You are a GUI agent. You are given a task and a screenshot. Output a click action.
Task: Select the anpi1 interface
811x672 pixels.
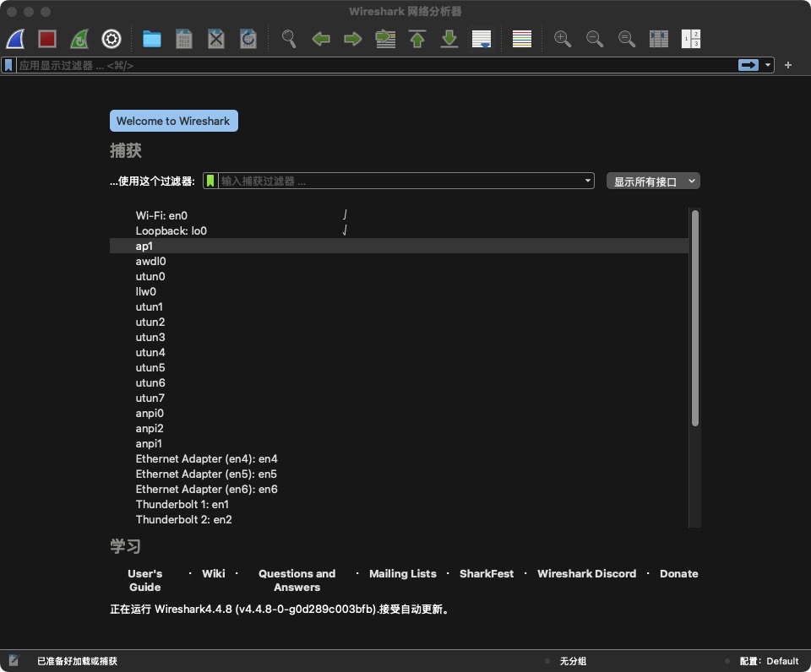[399, 443]
